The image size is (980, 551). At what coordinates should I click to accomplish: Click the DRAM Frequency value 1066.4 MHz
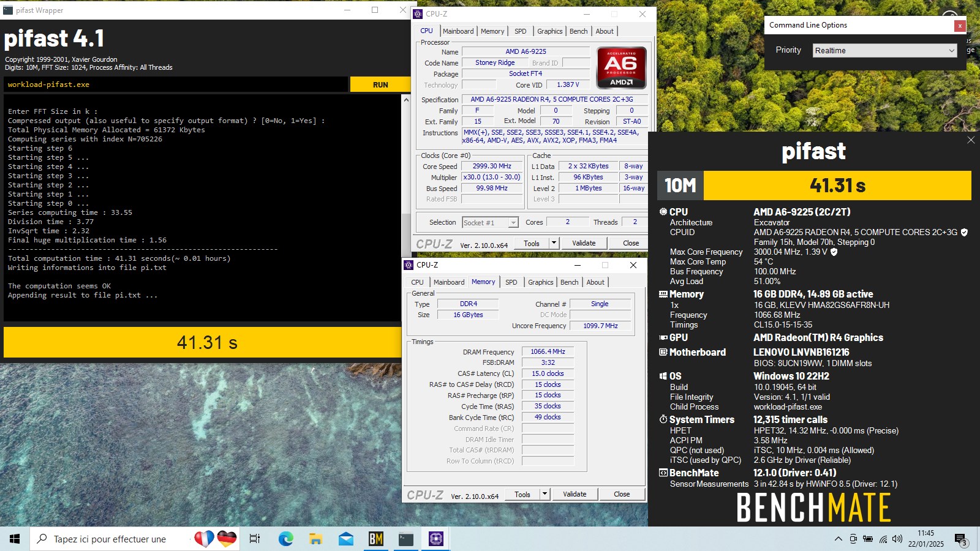point(548,351)
